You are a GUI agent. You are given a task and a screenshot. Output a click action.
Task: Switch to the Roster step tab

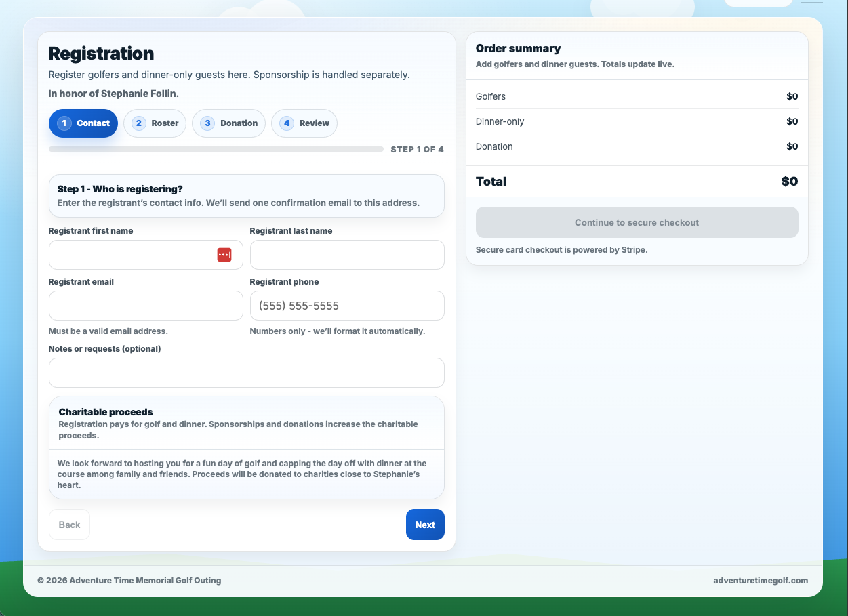[x=155, y=123]
